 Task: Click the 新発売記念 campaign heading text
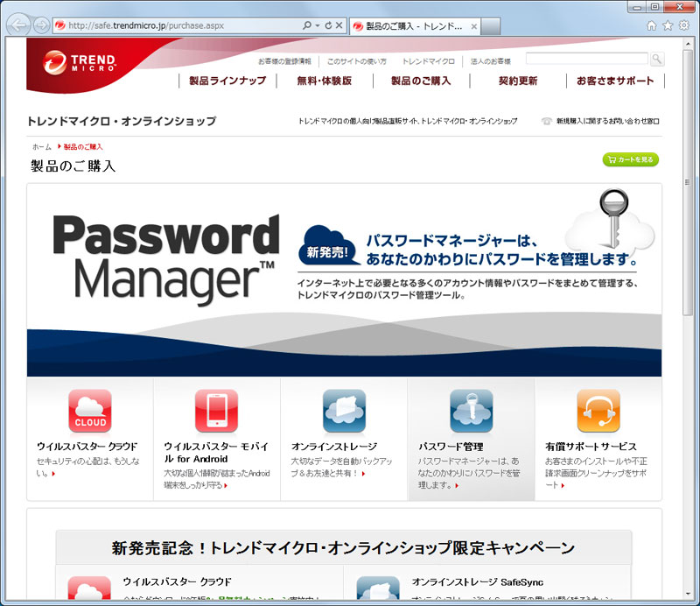343,548
